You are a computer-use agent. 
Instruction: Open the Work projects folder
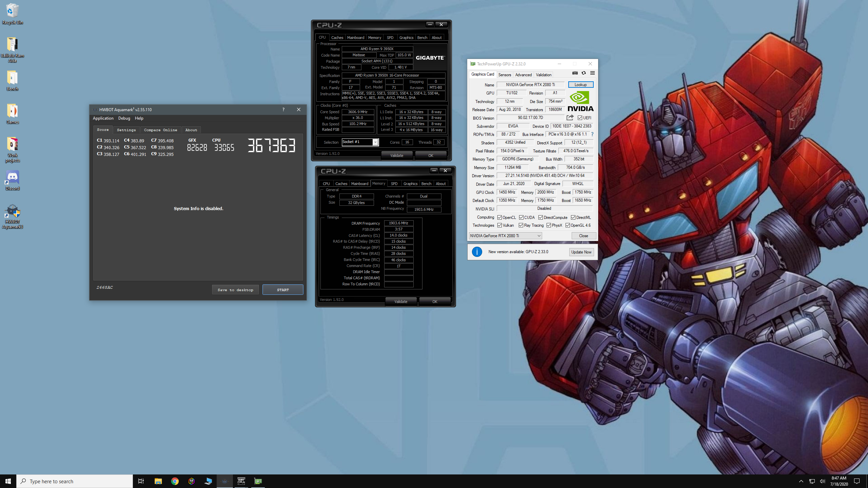click(12, 149)
